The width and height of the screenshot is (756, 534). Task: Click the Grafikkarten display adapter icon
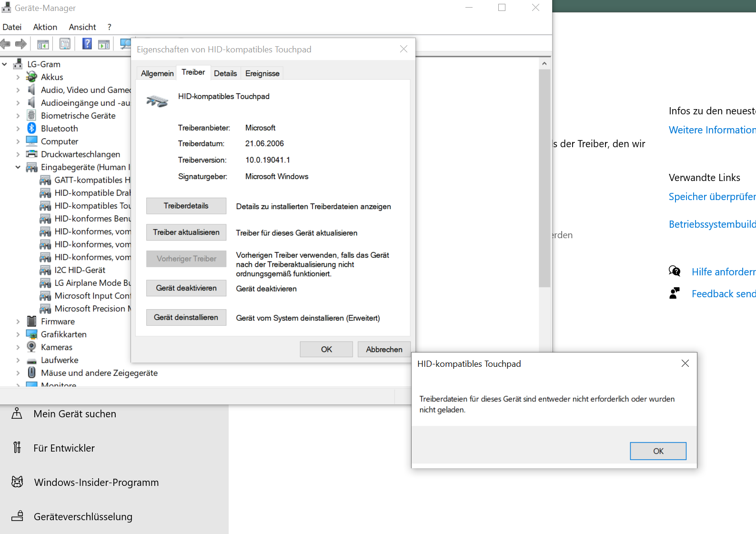coord(31,334)
